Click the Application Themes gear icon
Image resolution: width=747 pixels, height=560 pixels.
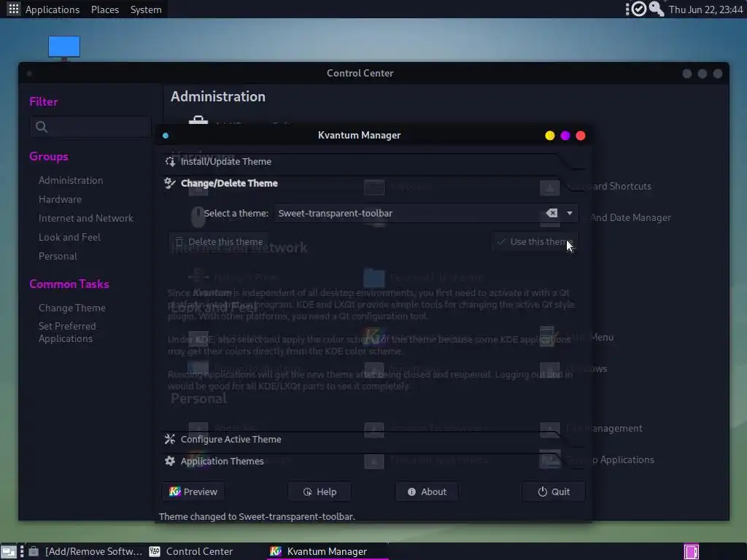tap(170, 461)
